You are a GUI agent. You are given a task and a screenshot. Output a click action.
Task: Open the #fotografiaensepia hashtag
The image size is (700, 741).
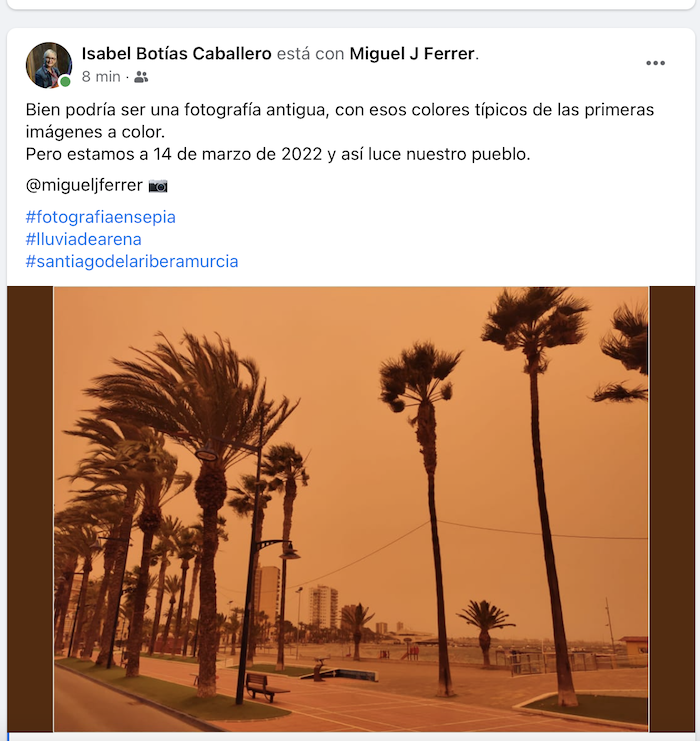coord(100,217)
